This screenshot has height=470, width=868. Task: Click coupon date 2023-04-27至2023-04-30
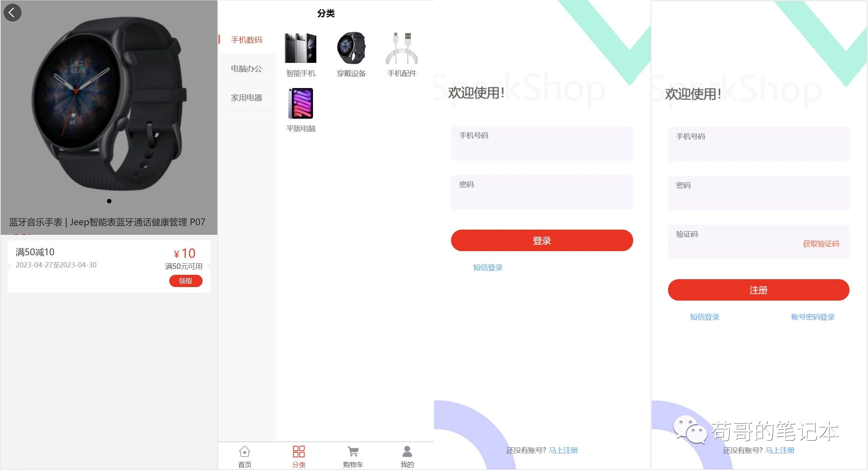[56, 265]
